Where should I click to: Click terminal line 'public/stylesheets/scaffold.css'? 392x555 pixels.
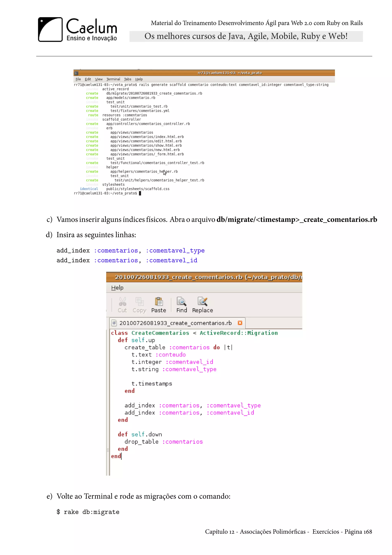point(138,189)
